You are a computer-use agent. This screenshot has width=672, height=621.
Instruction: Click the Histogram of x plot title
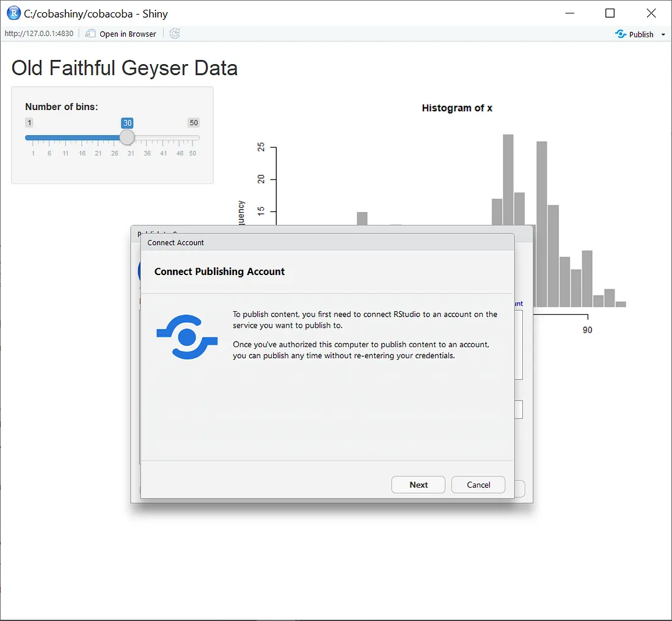[x=457, y=108]
